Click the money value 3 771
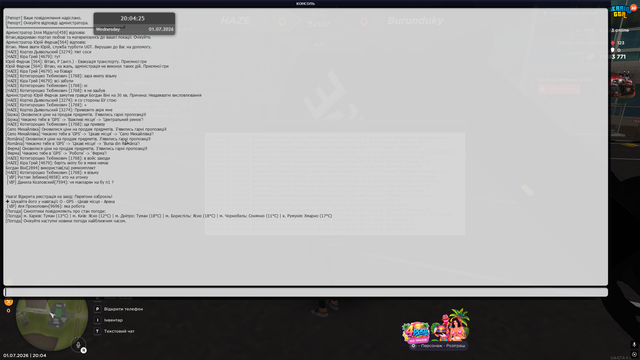This screenshot has width=640, height=360. coord(618,57)
